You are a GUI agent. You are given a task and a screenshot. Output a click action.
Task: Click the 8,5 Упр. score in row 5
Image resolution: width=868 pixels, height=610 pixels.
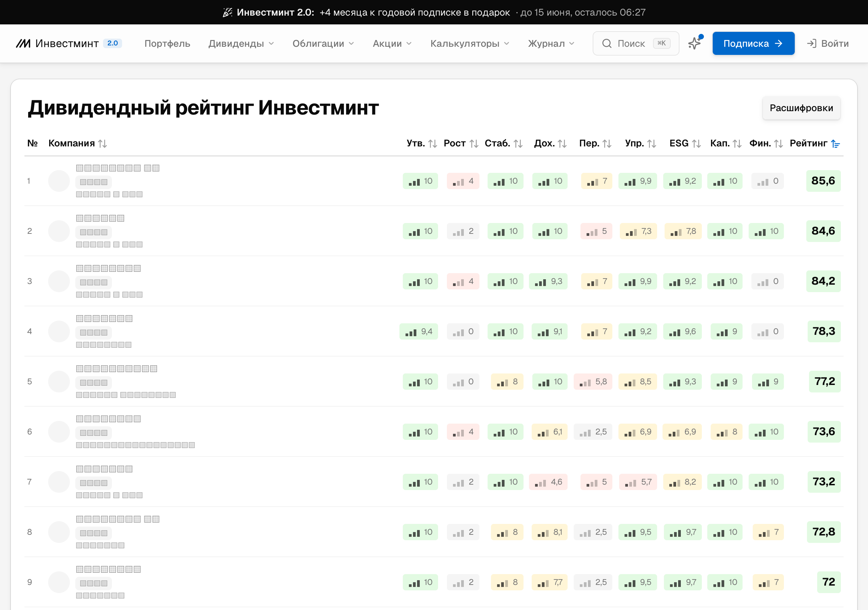pos(637,382)
